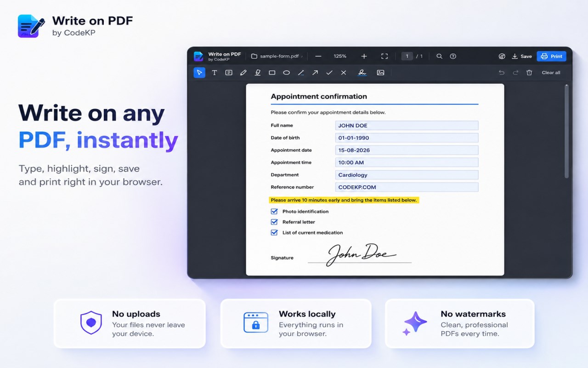Click the Appointment confirmation heading
The height and width of the screenshot is (368, 588).
tap(319, 97)
